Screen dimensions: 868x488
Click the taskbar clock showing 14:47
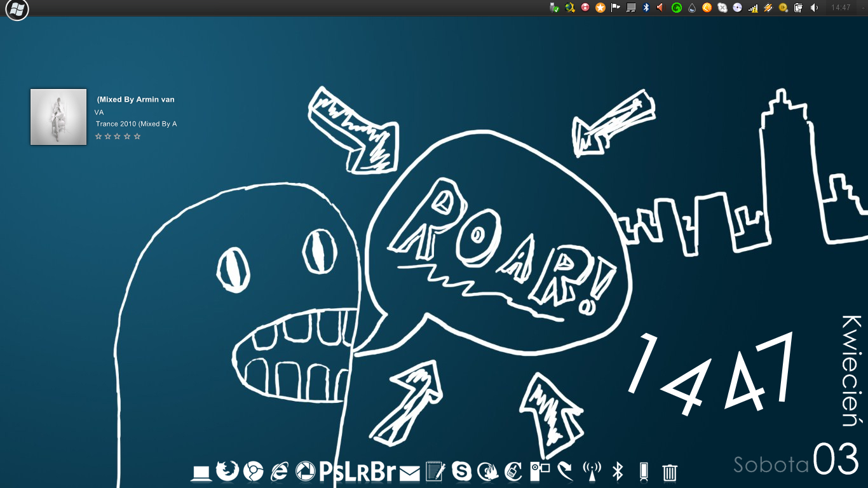[x=840, y=8]
